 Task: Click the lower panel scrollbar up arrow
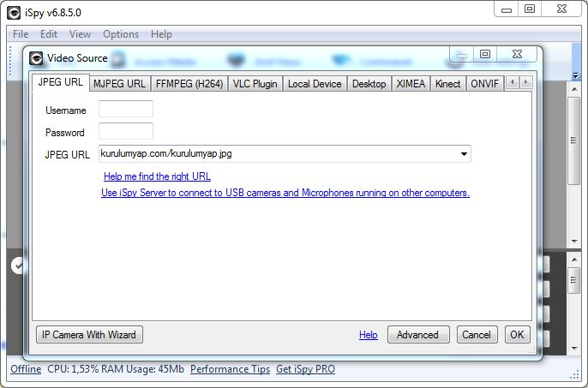[x=574, y=260]
